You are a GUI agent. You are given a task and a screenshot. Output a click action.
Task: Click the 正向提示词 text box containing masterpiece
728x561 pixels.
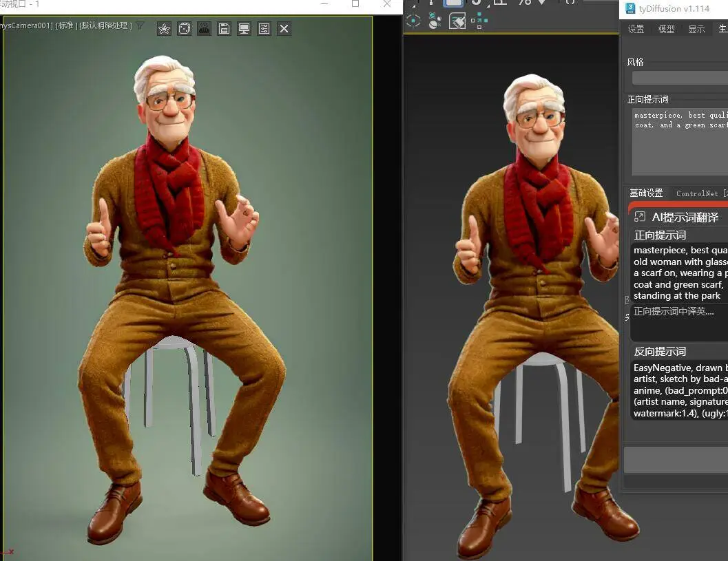680,142
